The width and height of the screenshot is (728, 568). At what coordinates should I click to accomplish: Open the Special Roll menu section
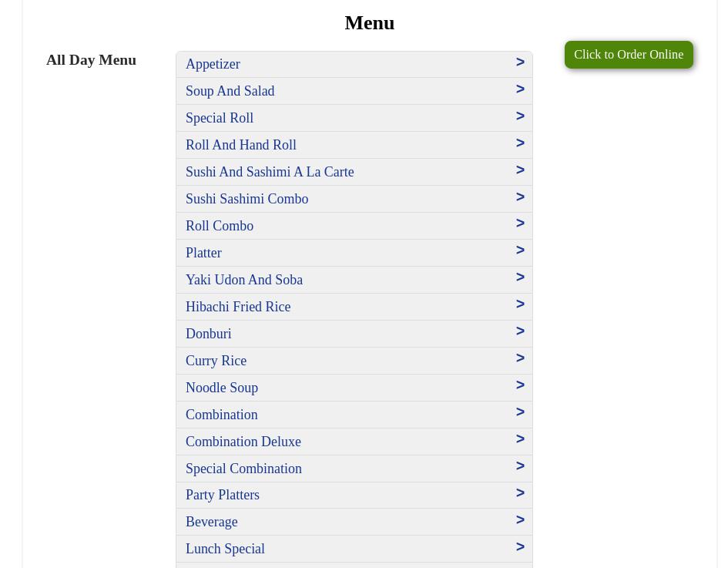[220, 118]
